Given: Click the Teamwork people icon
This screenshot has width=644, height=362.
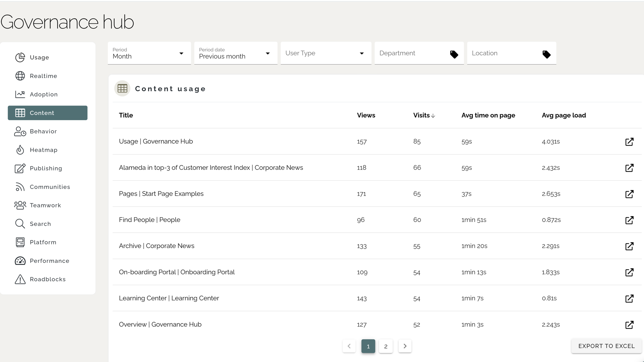Looking at the screenshot, I should pos(20,205).
